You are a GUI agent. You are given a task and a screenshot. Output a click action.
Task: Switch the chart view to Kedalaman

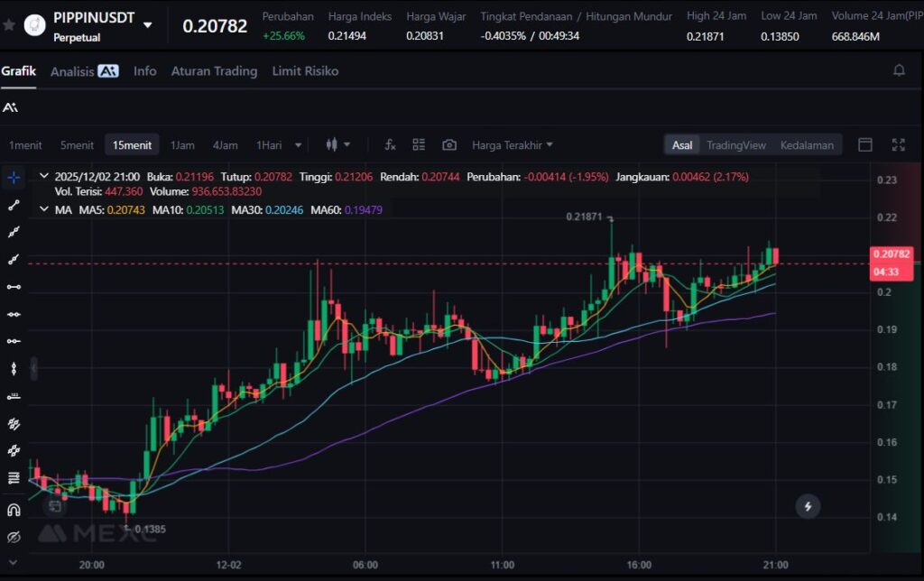tap(807, 145)
